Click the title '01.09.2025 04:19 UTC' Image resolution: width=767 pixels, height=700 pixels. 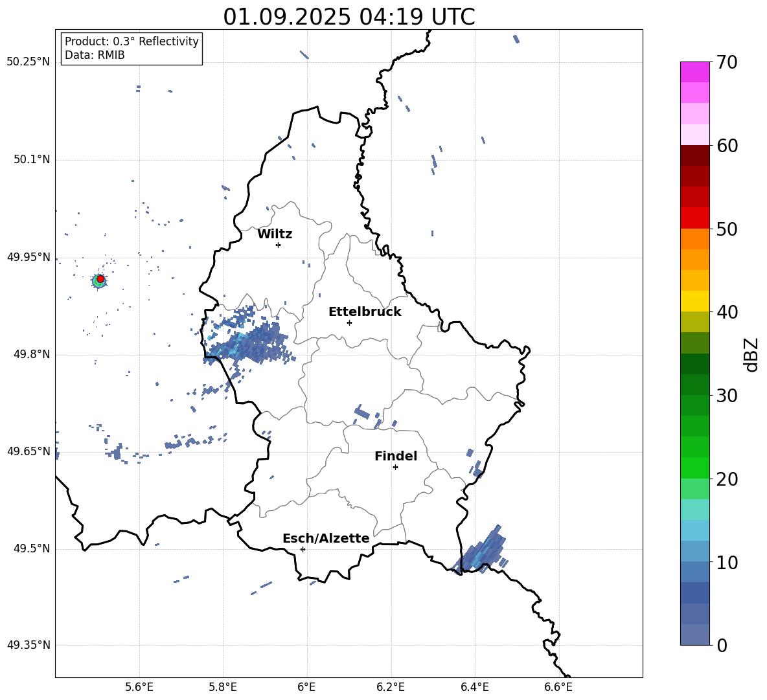pos(349,17)
